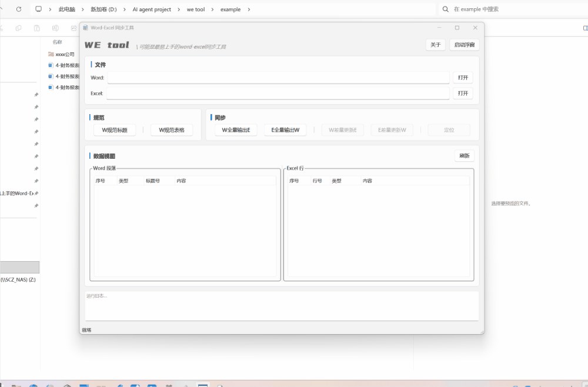Select example in the breadcrumb path
Viewport: 588px width, 387px height.
(230, 9)
